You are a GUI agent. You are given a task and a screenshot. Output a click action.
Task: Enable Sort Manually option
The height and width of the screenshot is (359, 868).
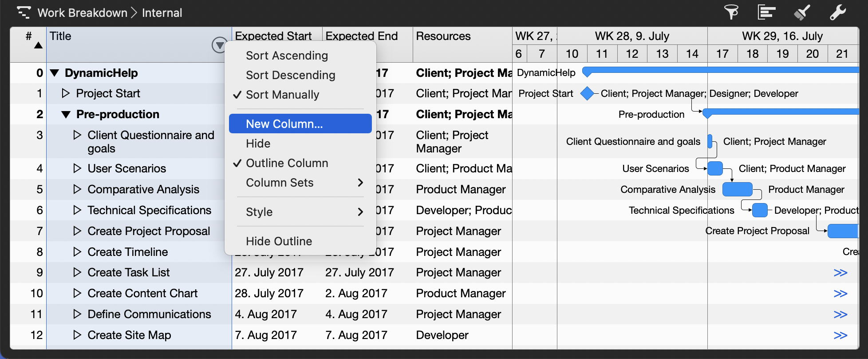tap(282, 95)
